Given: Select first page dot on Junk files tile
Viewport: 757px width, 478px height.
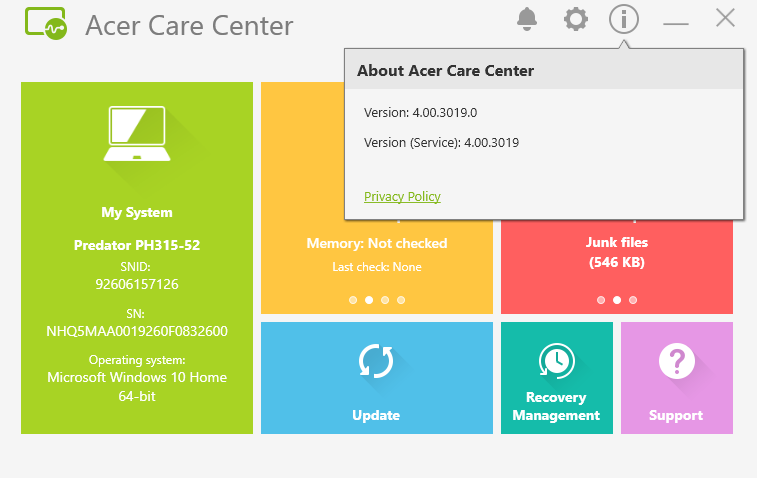Looking at the screenshot, I should click(x=601, y=300).
